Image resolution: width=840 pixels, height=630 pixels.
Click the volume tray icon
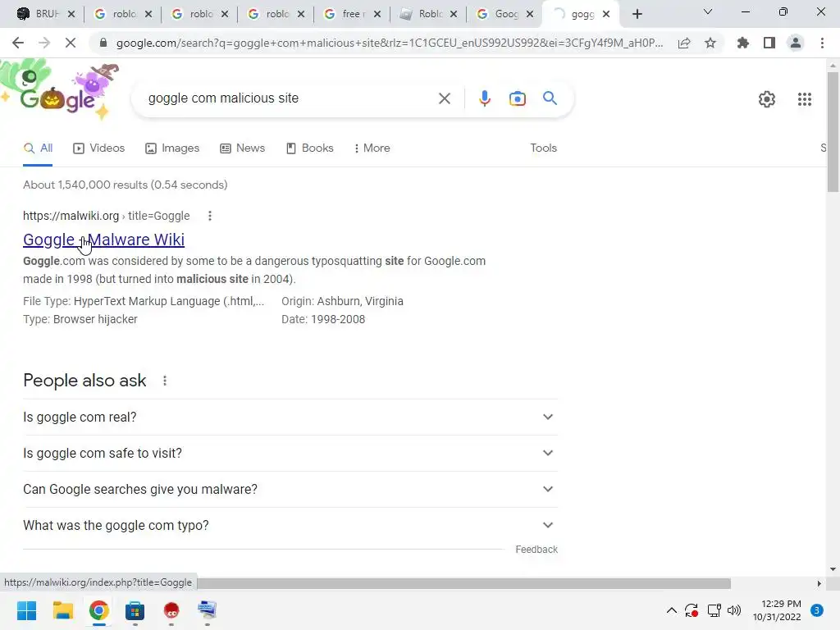pos(734,610)
